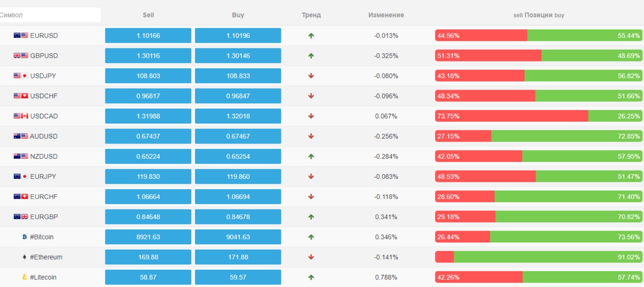Screen dimensions: 644x287
Task: Click the EURUSD Buy button 1.10196
Action: click(x=238, y=35)
